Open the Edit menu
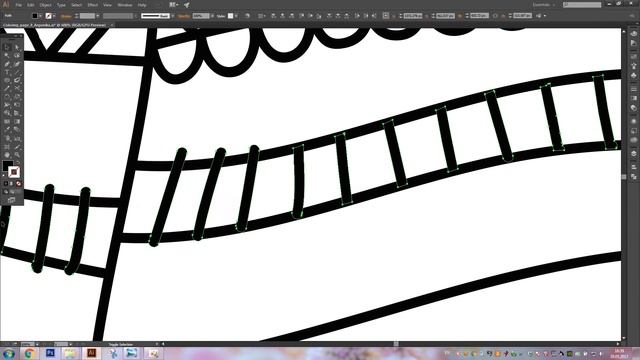The image size is (640, 360). 31,5
